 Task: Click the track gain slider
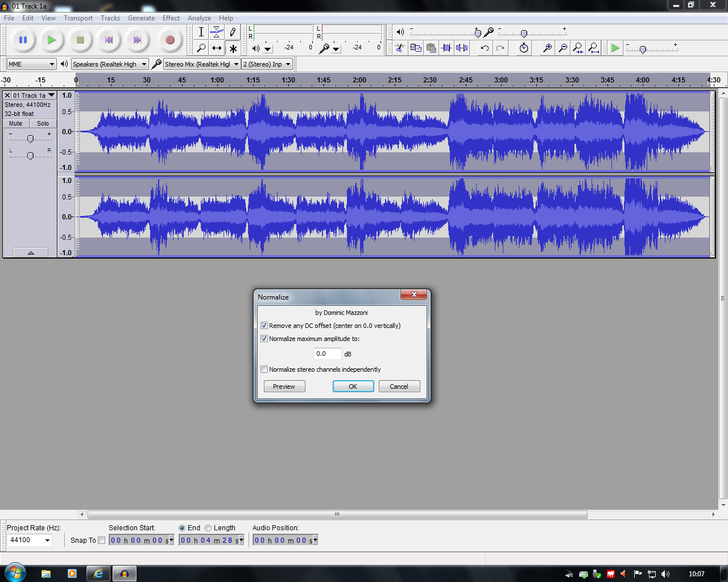(x=30, y=138)
